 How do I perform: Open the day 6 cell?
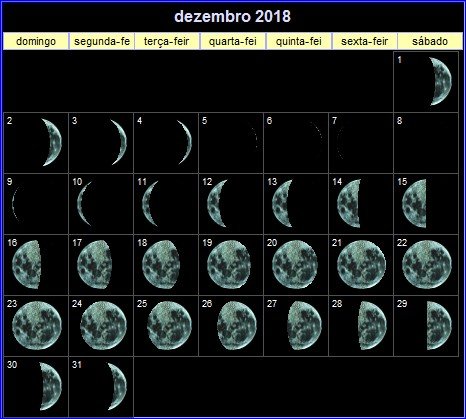coord(296,143)
